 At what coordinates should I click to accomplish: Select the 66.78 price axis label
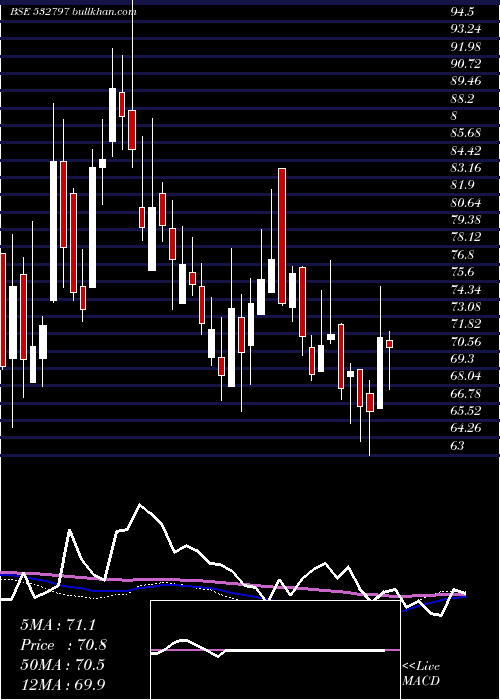tap(466, 393)
